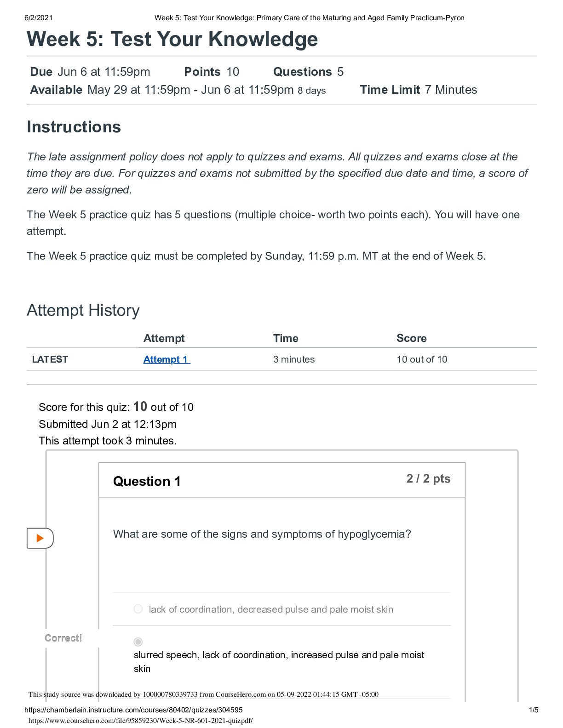Click the '10 out of 10' score cell
This screenshot has height=728, width=563.
422,359
